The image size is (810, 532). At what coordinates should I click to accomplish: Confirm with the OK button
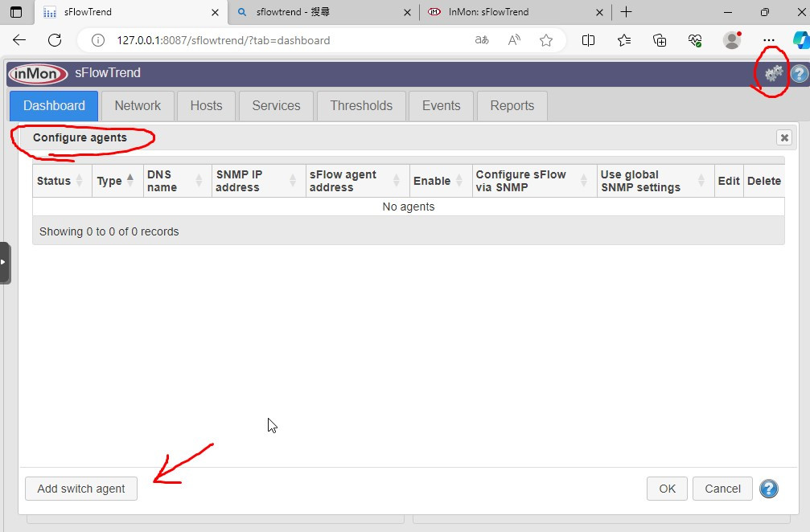coord(667,489)
